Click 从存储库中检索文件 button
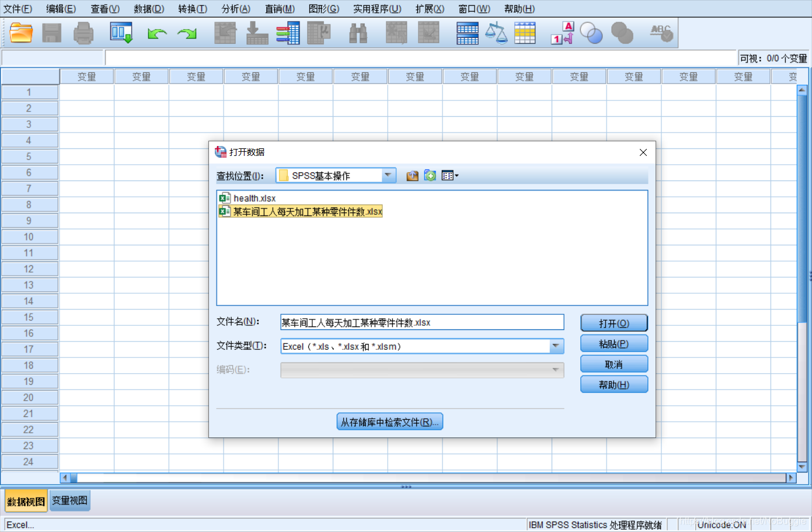The height and width of the screenshot is (532, 812). tap(390, 422)
